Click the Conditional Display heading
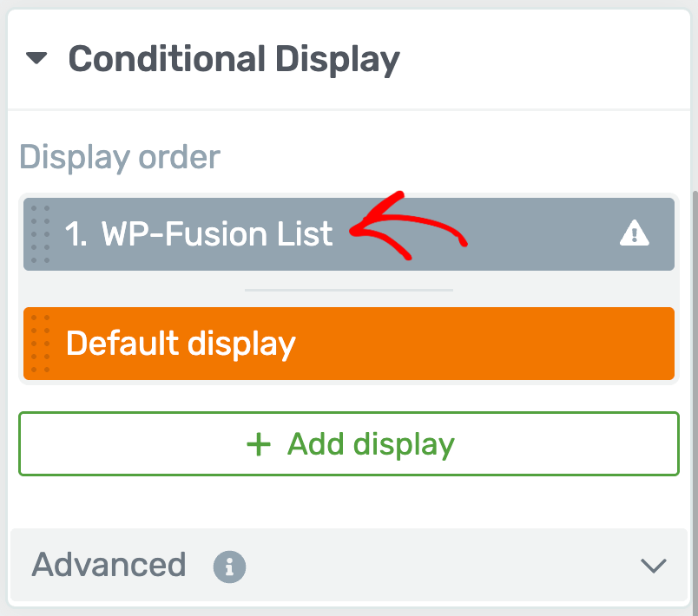This screenshot has width=698, height=616. (x=234, y=60)
